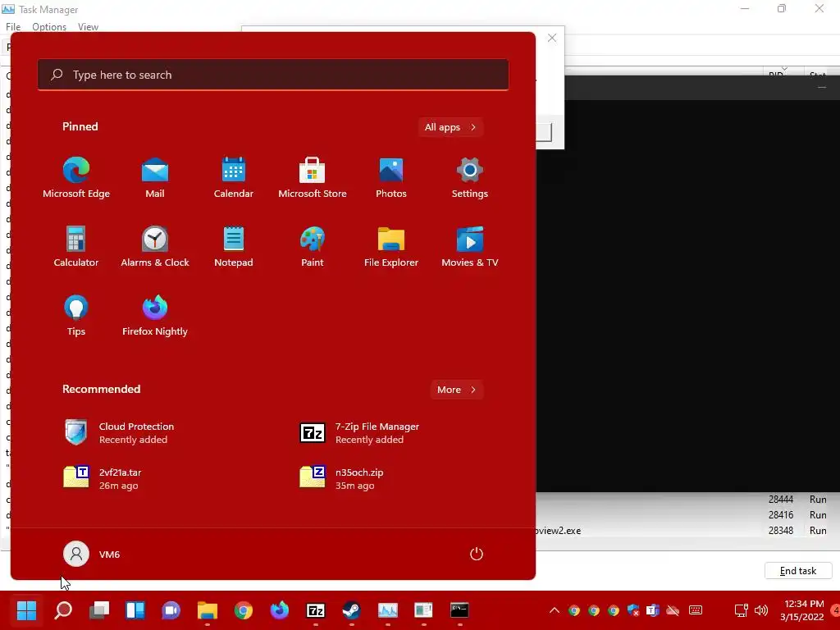Open Task Manager Options menu
The image size is (840, 630).
49,27
